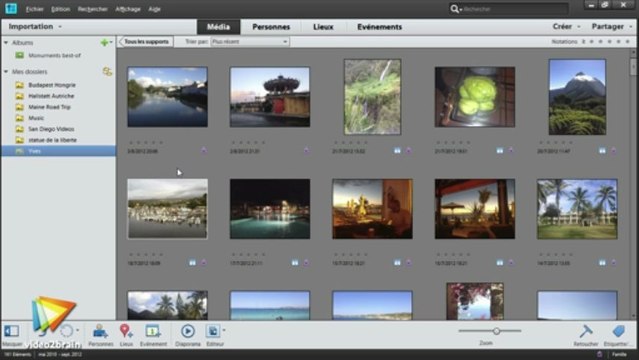Start the Diaporama slideshow
This screenshot has width=639, height=360.
click(187, 331)
